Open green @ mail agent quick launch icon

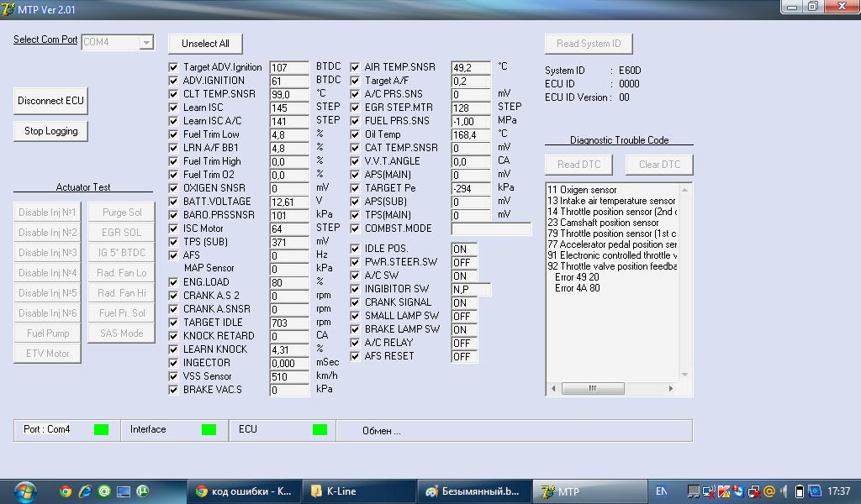103,491
